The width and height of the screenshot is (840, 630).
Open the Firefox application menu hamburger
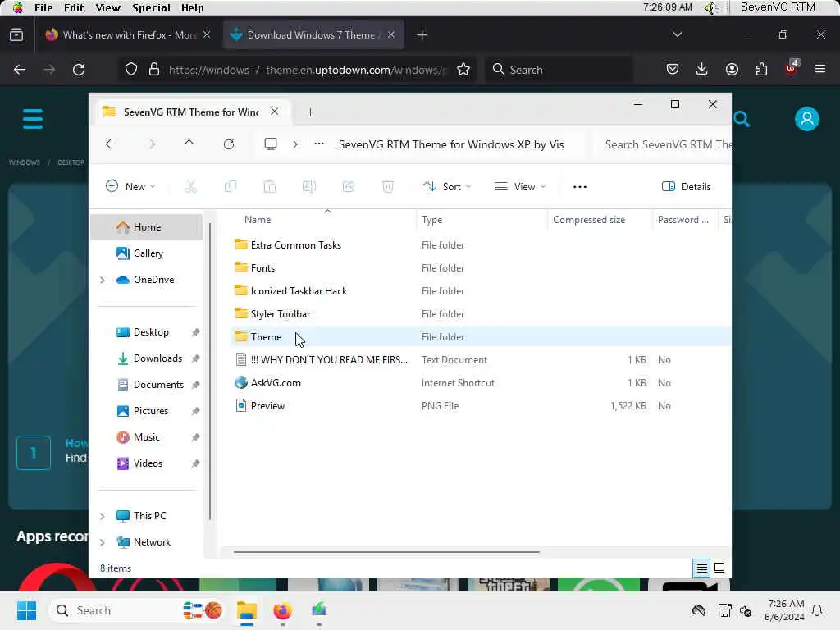pos(820,69)
